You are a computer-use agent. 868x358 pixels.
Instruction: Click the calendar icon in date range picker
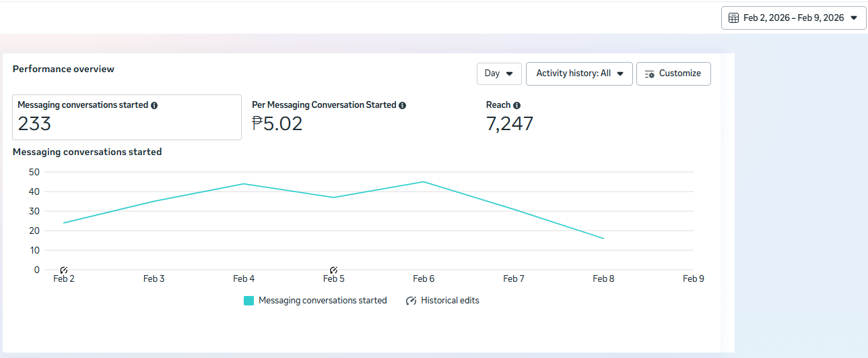tap(733, 18)
